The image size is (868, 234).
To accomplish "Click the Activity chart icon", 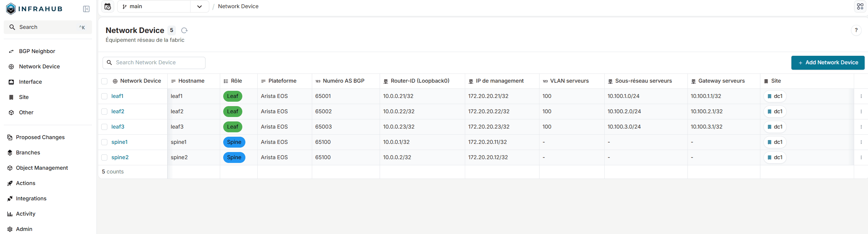I will (10, 214).
